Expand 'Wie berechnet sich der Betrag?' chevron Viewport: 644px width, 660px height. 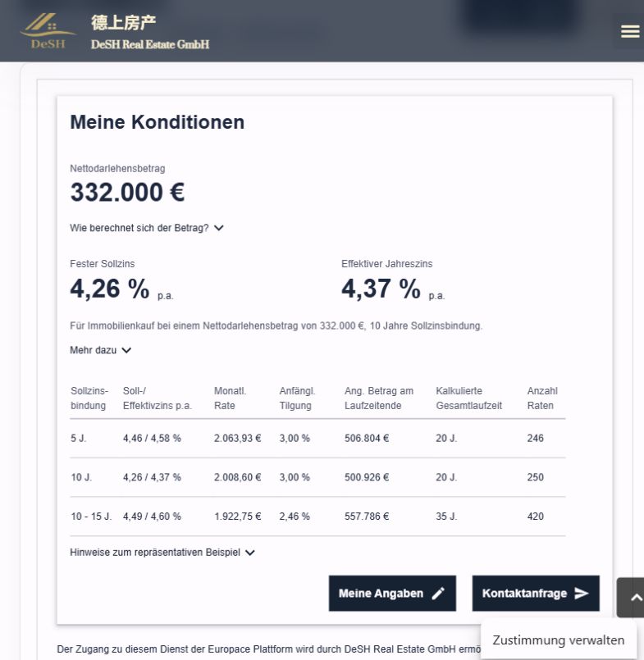[x=218, y=228]
